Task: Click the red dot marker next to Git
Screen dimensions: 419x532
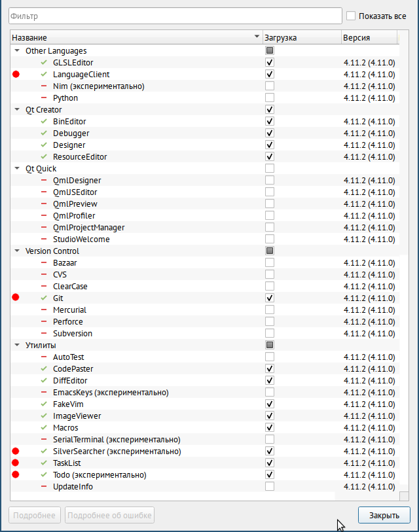Action: tap(16, 297)
